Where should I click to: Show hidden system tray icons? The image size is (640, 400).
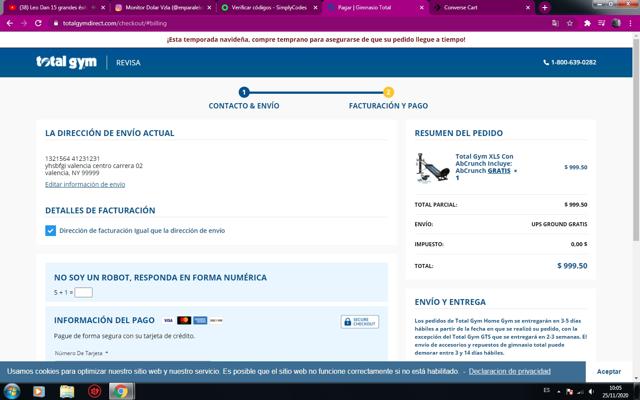tap(558, 392)
